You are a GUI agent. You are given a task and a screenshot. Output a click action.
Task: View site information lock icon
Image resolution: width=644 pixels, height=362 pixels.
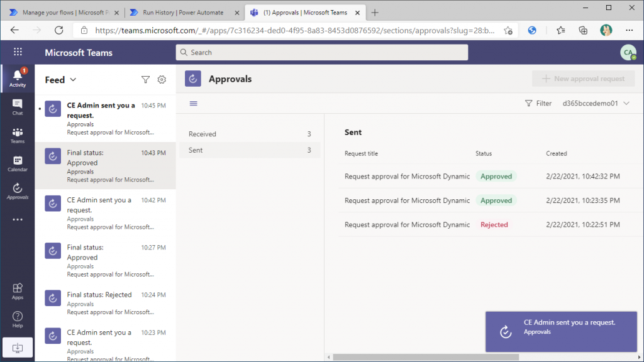coord(84,30)
